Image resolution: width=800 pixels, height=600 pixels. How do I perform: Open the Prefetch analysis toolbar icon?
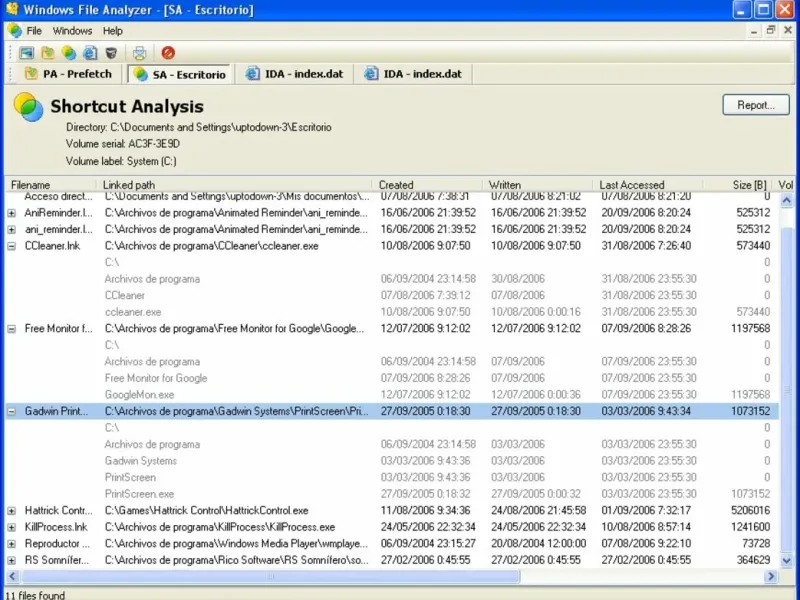47,53
